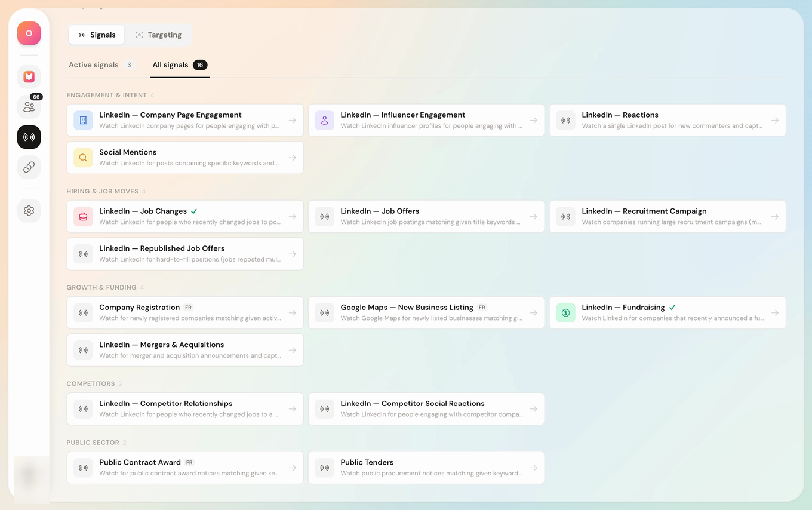Open Company Registration signal card
The image size is (812, 510).
185,312
